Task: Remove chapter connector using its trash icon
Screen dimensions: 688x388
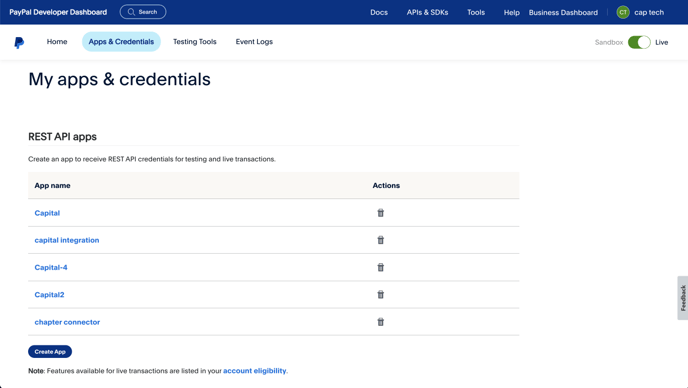Action: [380, 322]
